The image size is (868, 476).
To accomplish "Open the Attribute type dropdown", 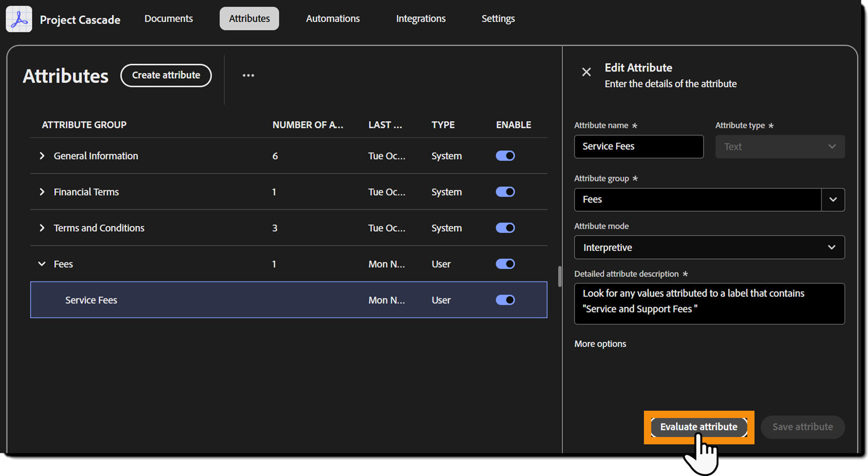I will click(x=780, y=147).
